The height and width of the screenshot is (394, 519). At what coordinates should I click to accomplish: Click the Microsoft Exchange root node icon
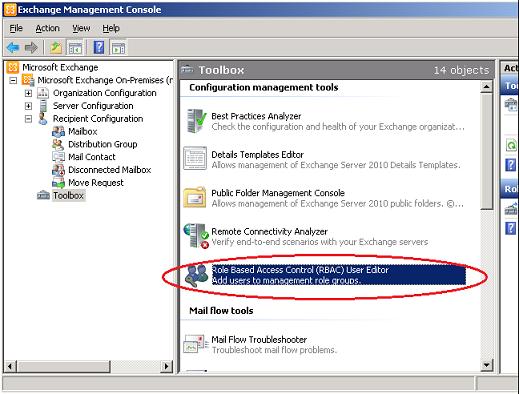click(13, 67)
